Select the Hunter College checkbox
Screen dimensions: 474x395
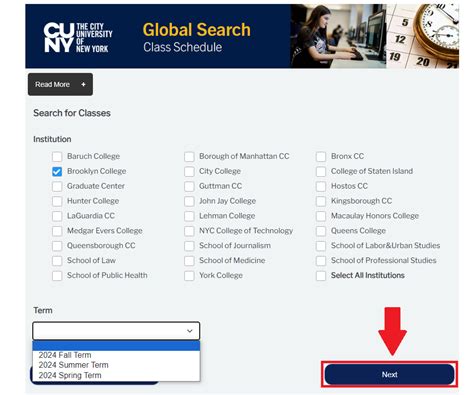[x=57, y=201]
